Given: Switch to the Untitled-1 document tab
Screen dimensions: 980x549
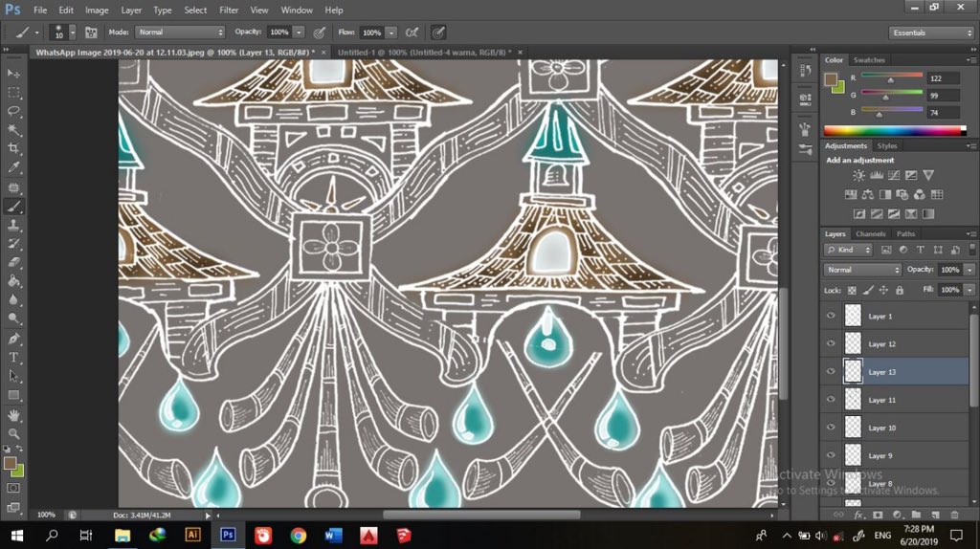Looking at the screenshot, I should 424,53.
